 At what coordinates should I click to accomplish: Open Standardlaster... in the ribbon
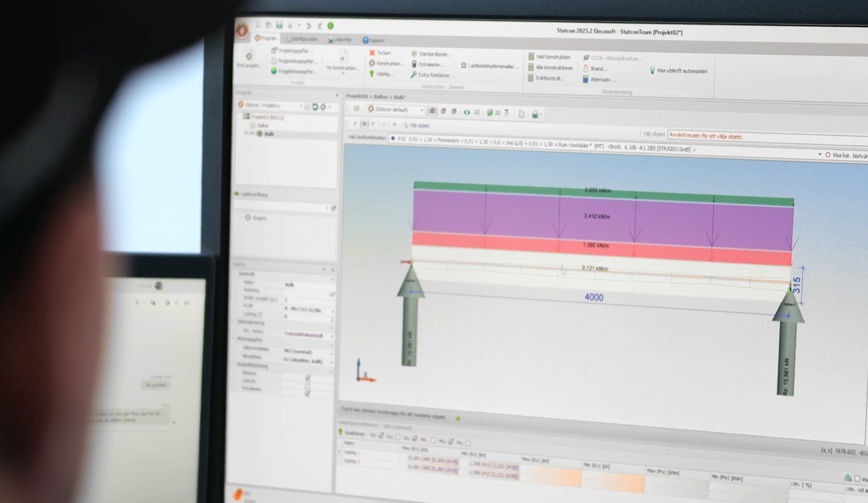click(x=432, y=54)
